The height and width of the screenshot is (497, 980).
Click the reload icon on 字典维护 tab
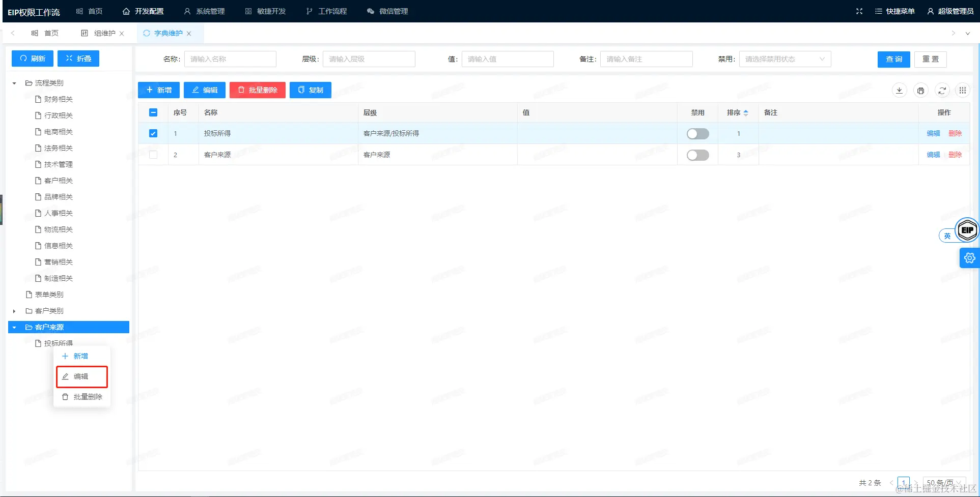[x=147, y=33]
